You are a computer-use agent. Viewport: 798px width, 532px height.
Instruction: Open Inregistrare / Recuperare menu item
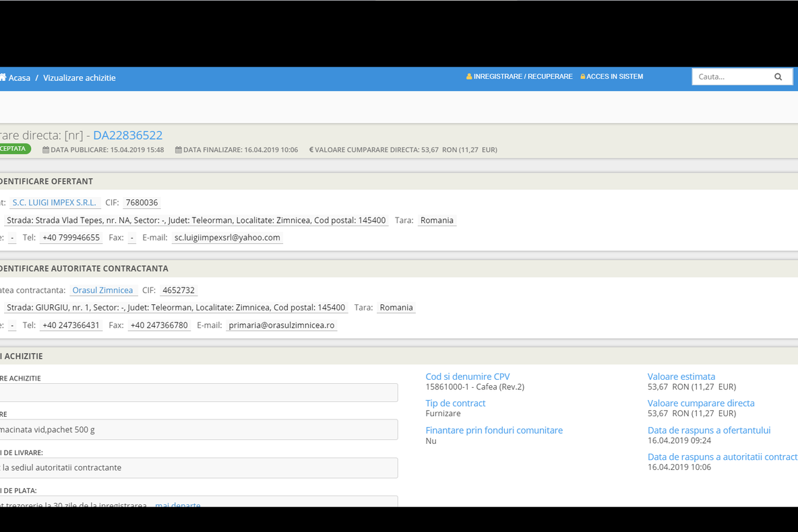522,77
